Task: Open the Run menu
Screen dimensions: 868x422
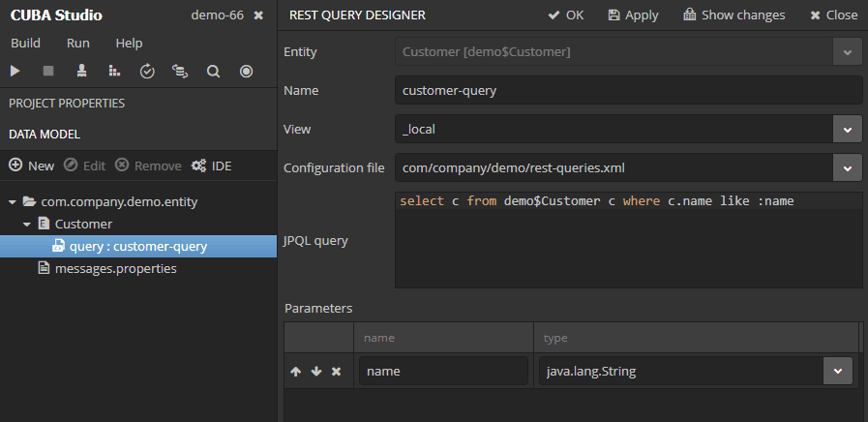Action: (78, 44)
